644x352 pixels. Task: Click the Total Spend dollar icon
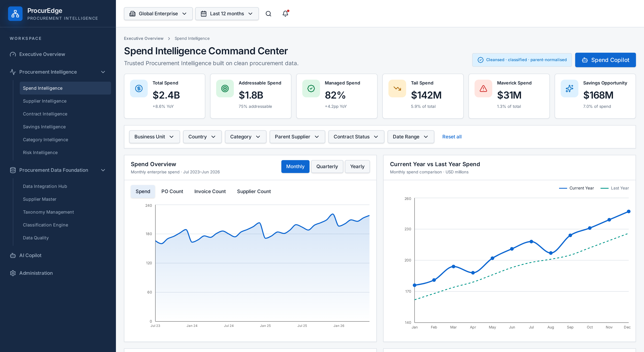(x=139, y=89)
